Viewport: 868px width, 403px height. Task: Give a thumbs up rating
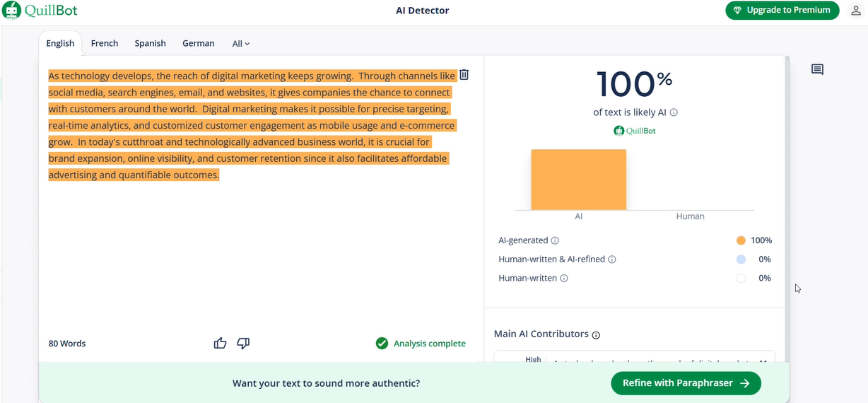[x=221, y=343]
